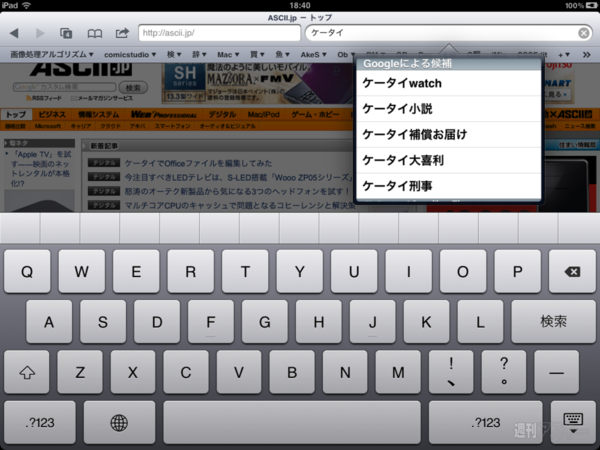
Task: Tap the right .?123 key
Action: (486, 422)
